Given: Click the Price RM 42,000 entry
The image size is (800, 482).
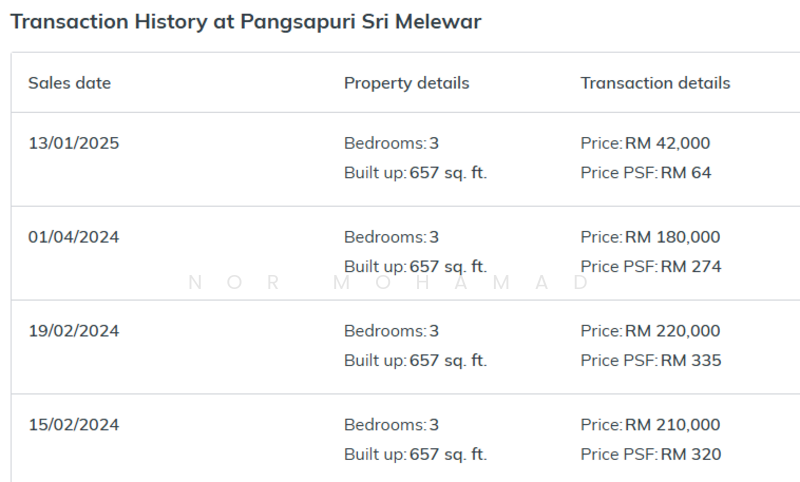Looking at the screenshot, I should (645, 143).
